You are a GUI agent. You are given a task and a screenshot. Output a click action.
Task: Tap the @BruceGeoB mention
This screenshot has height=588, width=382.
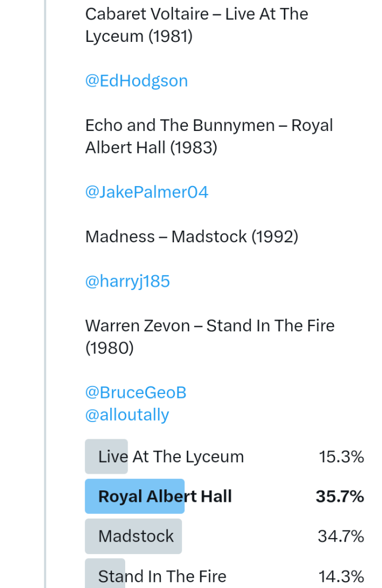[136, 393]
